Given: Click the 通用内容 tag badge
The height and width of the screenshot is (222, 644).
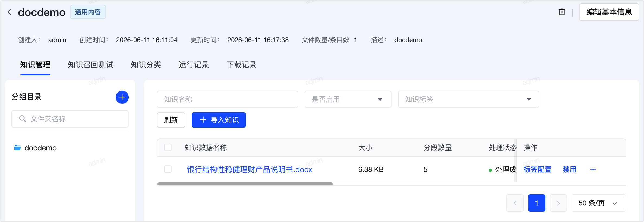Looking at the screenshot, I should tap(88, 12).
